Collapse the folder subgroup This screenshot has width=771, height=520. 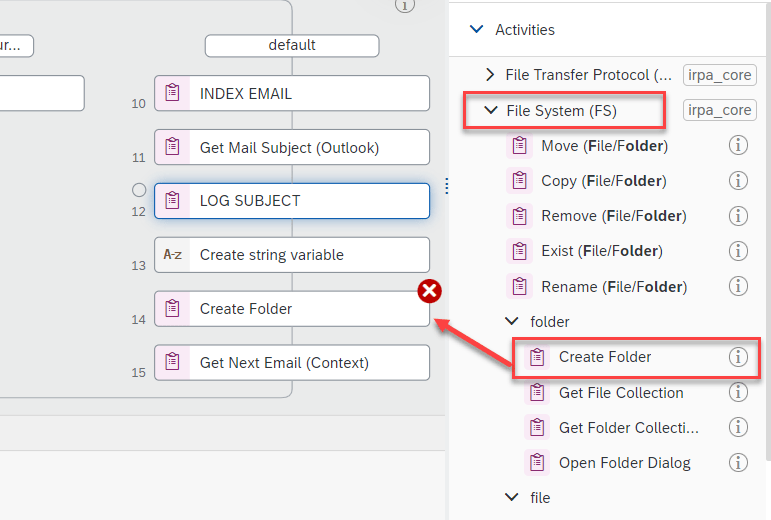[512, 322]
